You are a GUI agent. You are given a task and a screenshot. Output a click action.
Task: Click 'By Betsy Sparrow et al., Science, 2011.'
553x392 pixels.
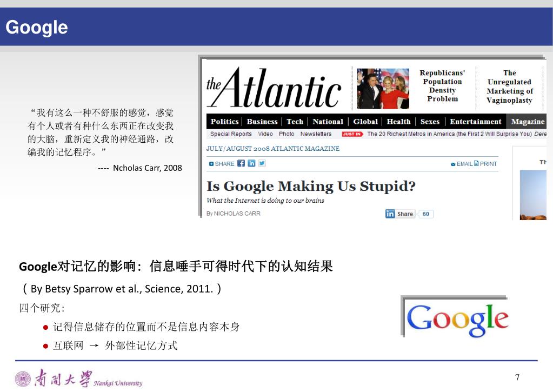point(122,289)
